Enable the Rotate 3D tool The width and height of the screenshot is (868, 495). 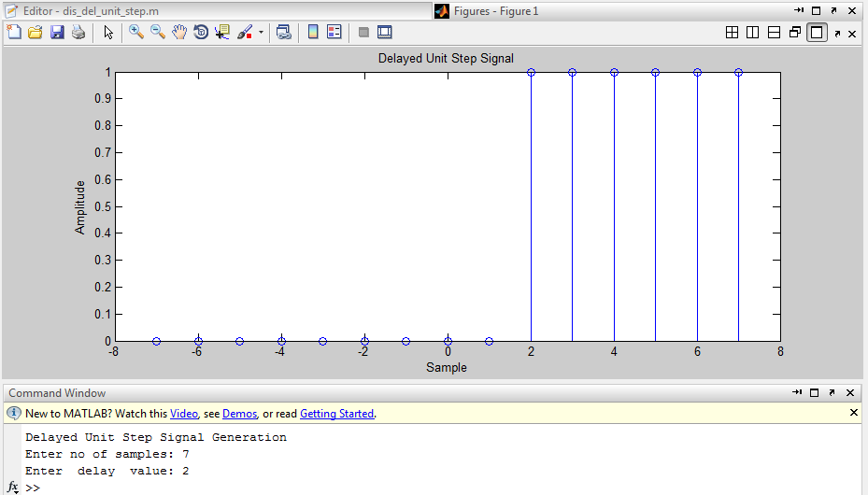pos(201,32)
